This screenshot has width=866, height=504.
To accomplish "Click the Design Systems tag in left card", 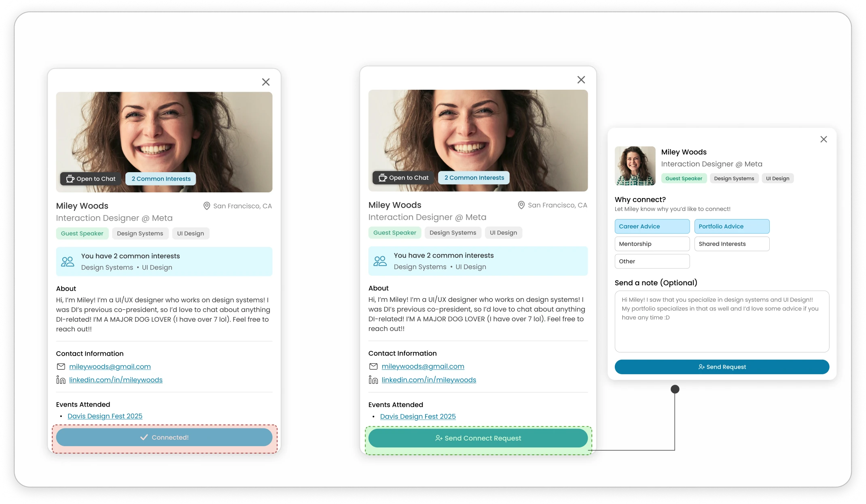I will pyautogui.click(x=140, y=234).
